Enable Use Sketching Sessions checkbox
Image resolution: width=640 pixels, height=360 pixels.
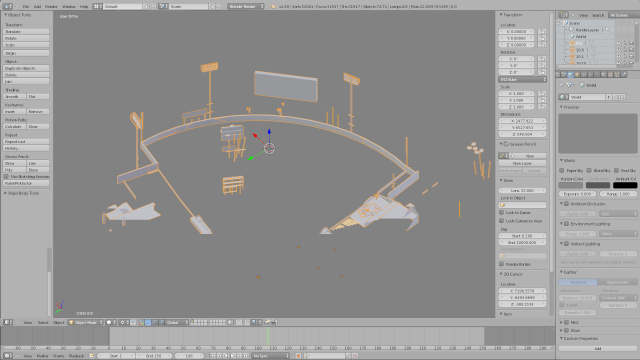click(6, 176)
